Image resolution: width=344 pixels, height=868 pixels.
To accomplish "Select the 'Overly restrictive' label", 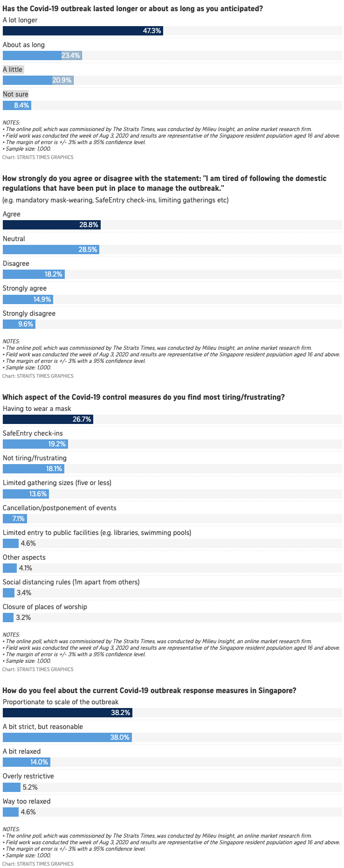I will [28, 776].
